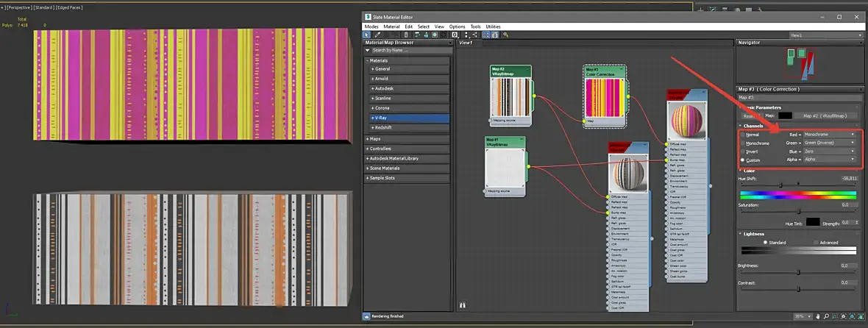
Task: Pick material from object eyedropper tool
Action: pos(377,35)
